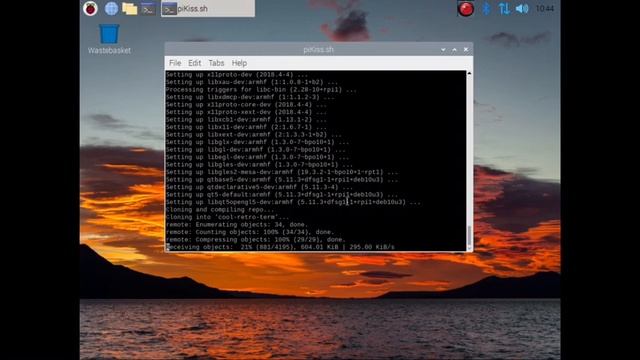Minimize the piKiss.sh terminal window
This screenshot has width=640, height=360.
point(443,49)
